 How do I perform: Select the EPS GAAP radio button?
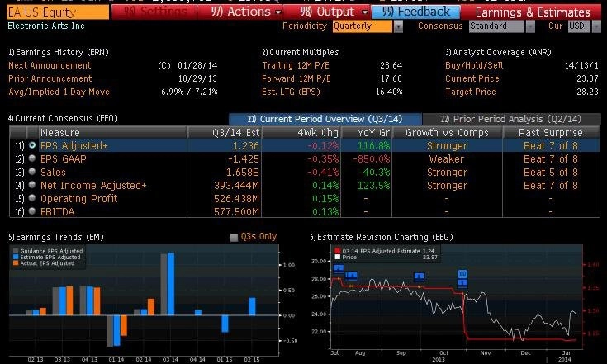tap(32, 158)
